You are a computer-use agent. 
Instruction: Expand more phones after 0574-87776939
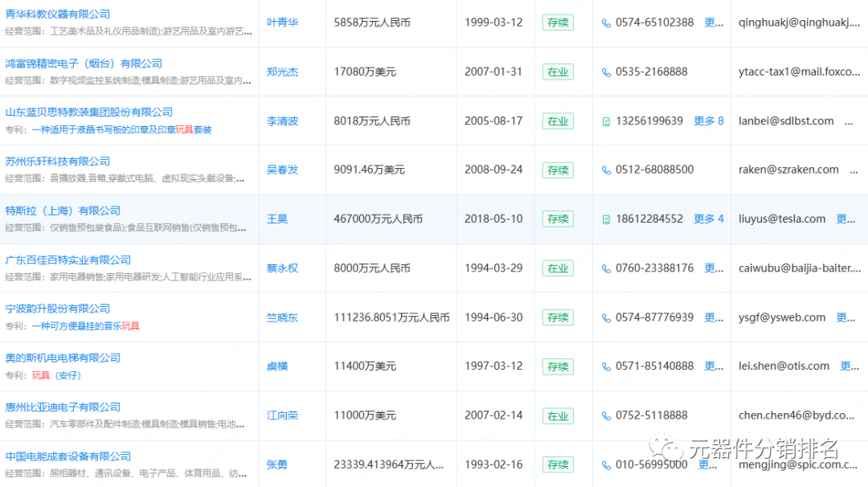[x=714, y=317]
